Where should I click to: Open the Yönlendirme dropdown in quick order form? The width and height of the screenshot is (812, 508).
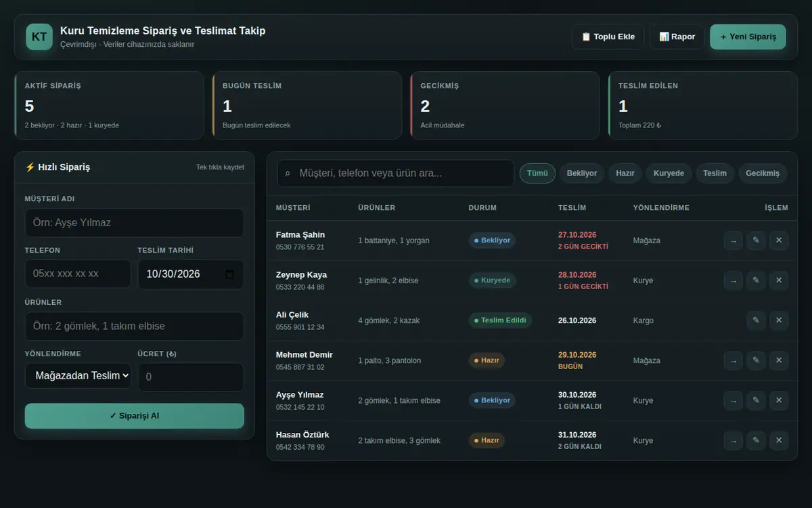78,375
